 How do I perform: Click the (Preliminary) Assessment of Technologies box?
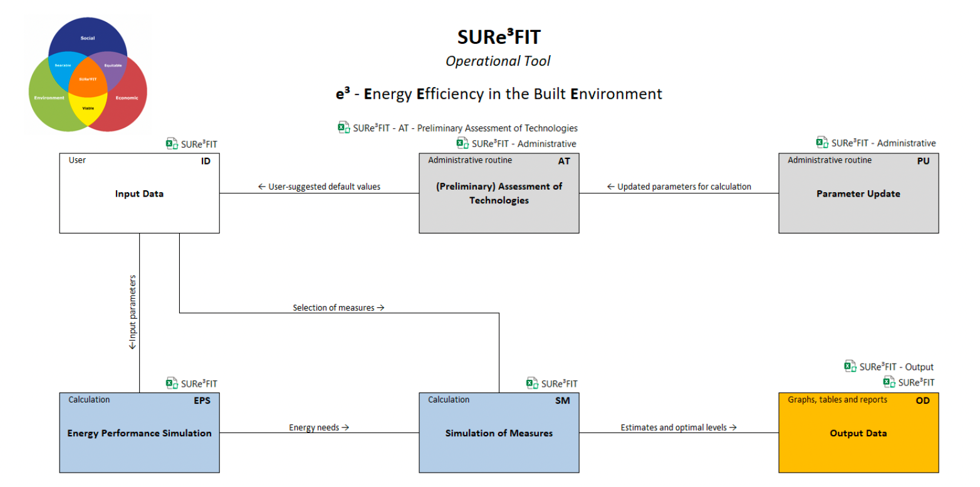click(499, 193)
